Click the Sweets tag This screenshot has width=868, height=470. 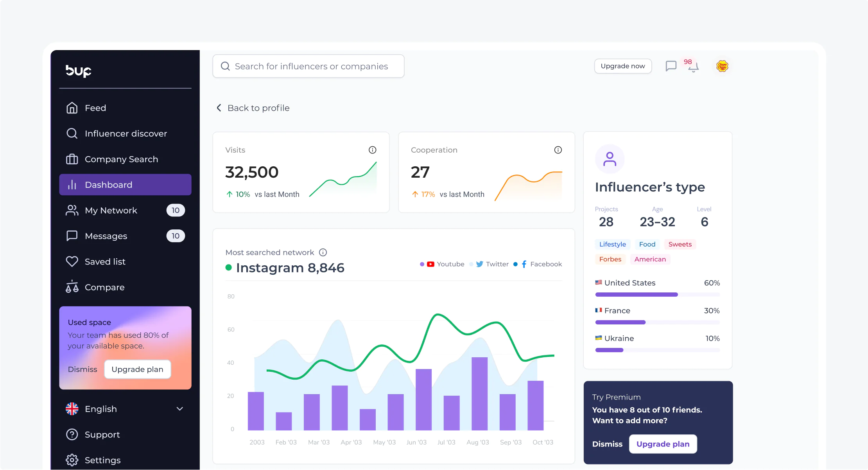(x=680, y=244)
